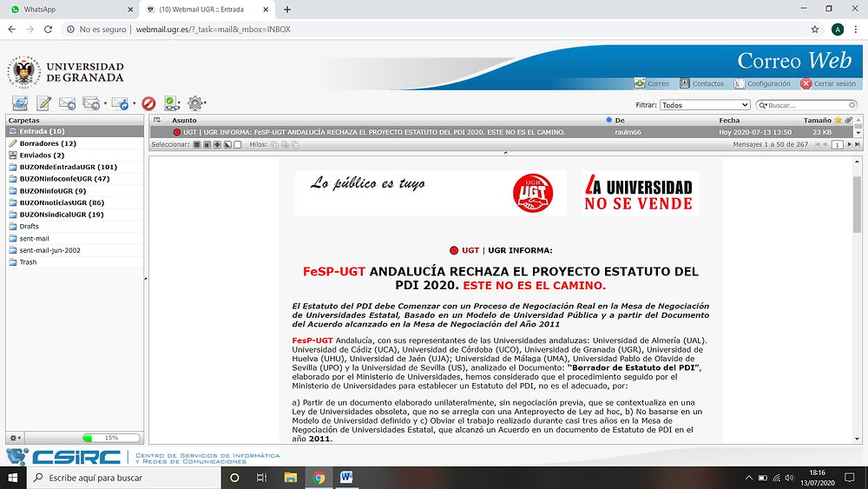
Task: Open the Drafts folder
Action: coord(75,227)
